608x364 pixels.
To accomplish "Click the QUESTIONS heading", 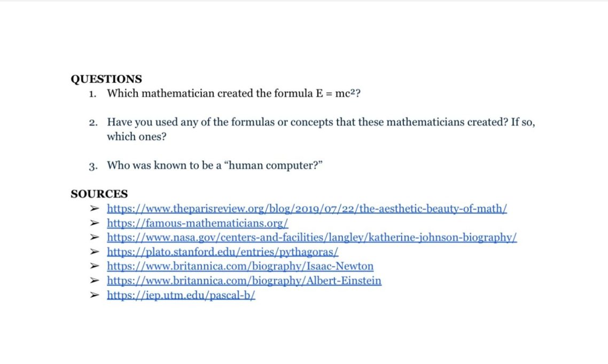I will tap(106, 79).
